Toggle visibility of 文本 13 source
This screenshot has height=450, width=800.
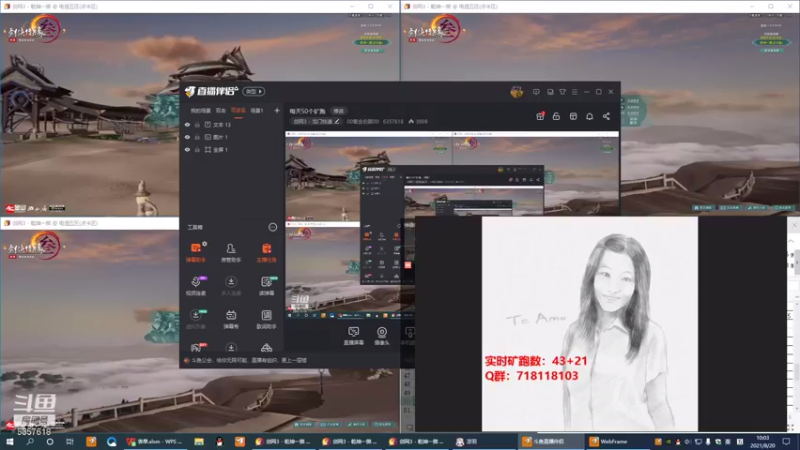click(187, 124)
